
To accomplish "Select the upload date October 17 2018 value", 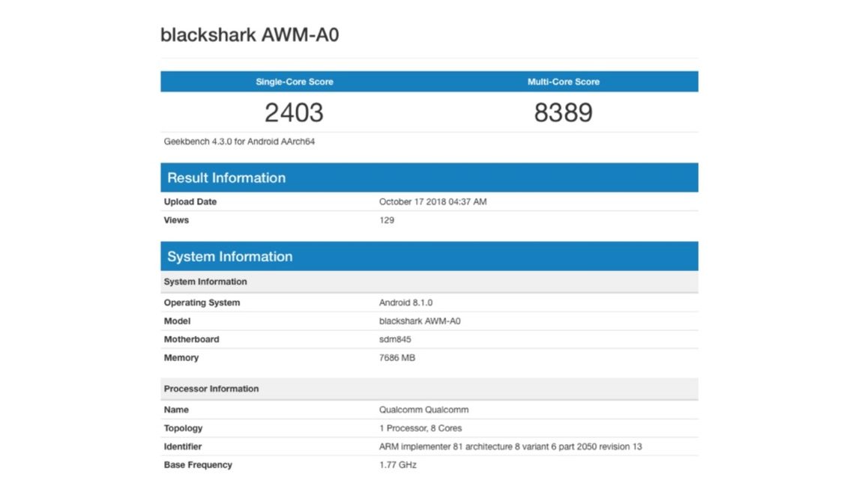I will [432, 201].
